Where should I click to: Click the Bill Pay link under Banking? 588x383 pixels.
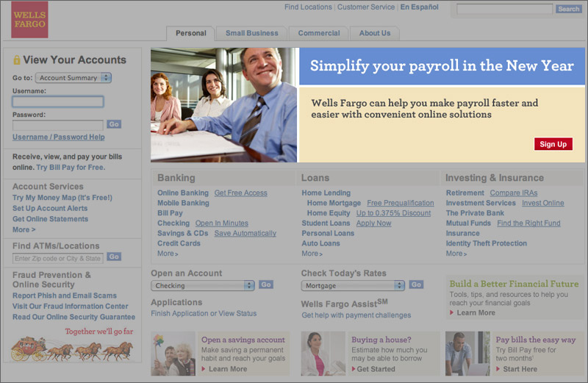pos(170,213)
